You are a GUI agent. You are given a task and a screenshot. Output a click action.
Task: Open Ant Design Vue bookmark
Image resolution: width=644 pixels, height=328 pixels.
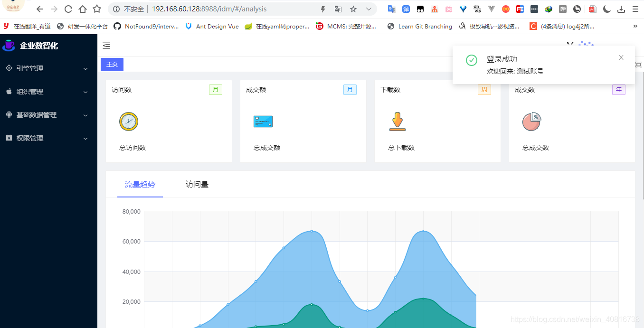click(212, 27)
